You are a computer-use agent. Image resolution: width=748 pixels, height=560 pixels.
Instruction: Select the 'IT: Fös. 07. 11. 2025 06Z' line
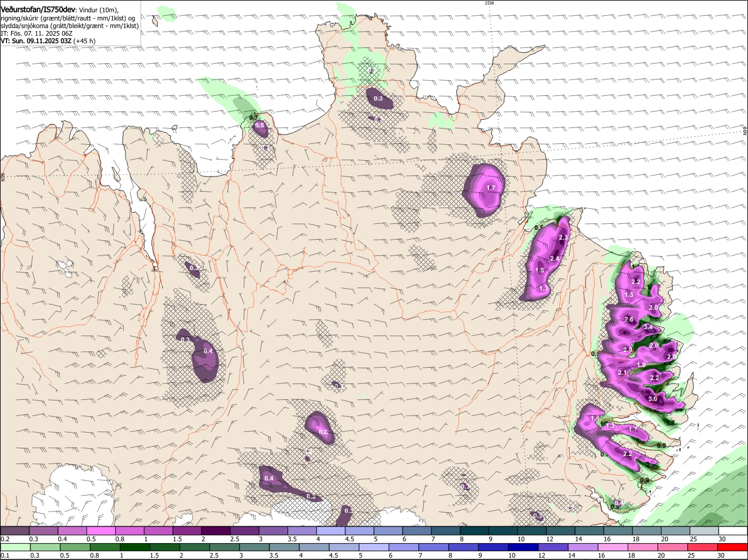click(37, 33)
